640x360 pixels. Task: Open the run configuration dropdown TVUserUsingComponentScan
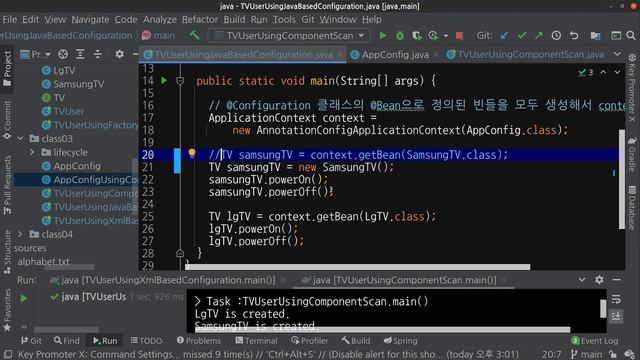(289, 36)
